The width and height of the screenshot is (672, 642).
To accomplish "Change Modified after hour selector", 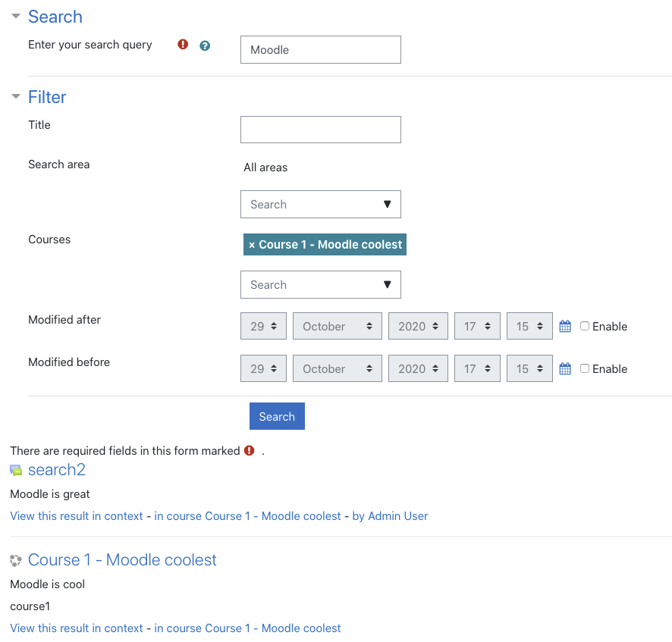I will pyautogui.click(x=477, y=326).
